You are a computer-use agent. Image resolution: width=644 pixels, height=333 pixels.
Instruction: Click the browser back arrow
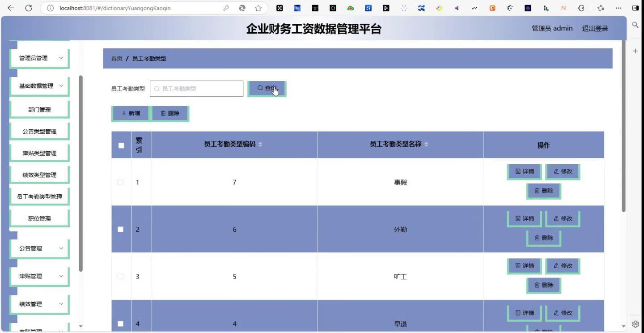point(11,8)
